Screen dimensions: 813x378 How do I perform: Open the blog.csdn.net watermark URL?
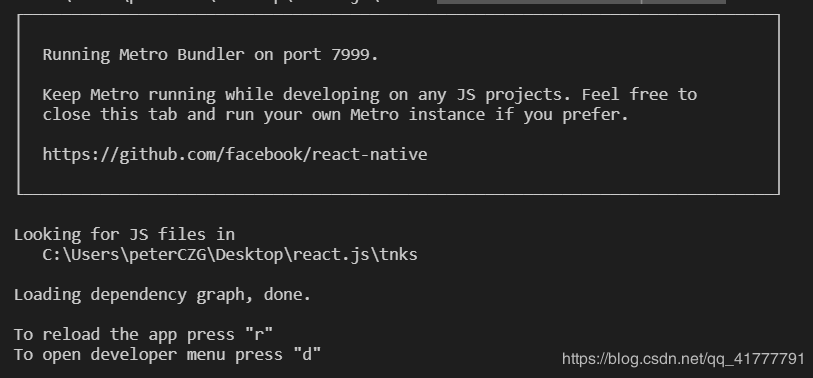(683, 359)
